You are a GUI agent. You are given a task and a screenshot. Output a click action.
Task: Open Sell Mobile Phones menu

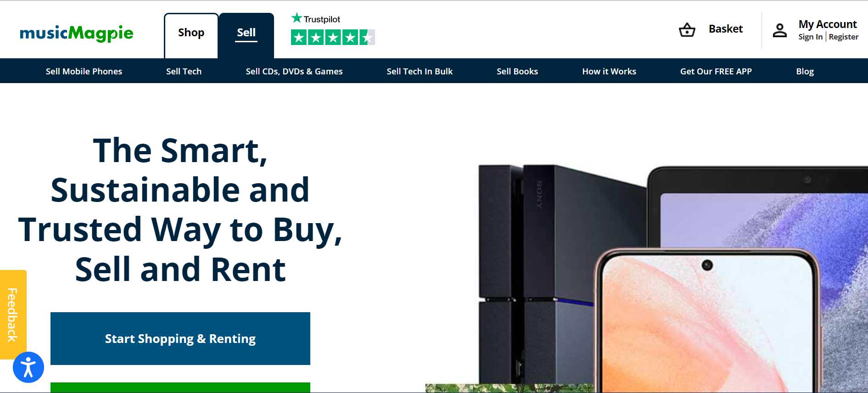click(x=84, y=71)
